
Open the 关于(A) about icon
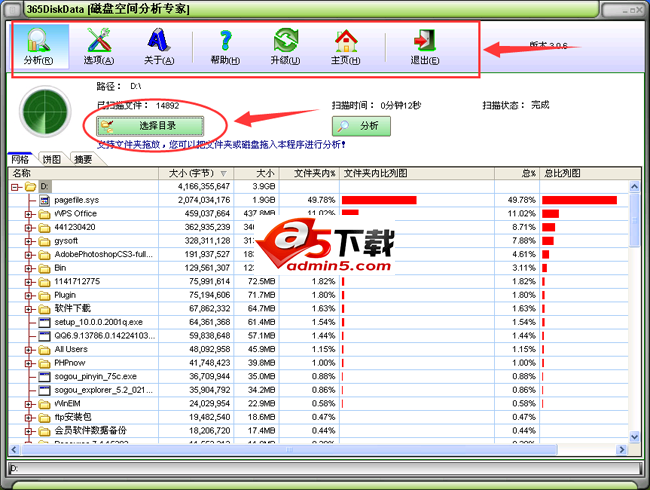point(159,46)
